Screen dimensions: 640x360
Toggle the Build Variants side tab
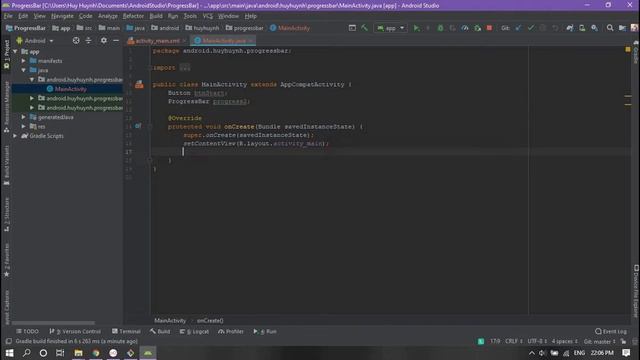[7, 165]
